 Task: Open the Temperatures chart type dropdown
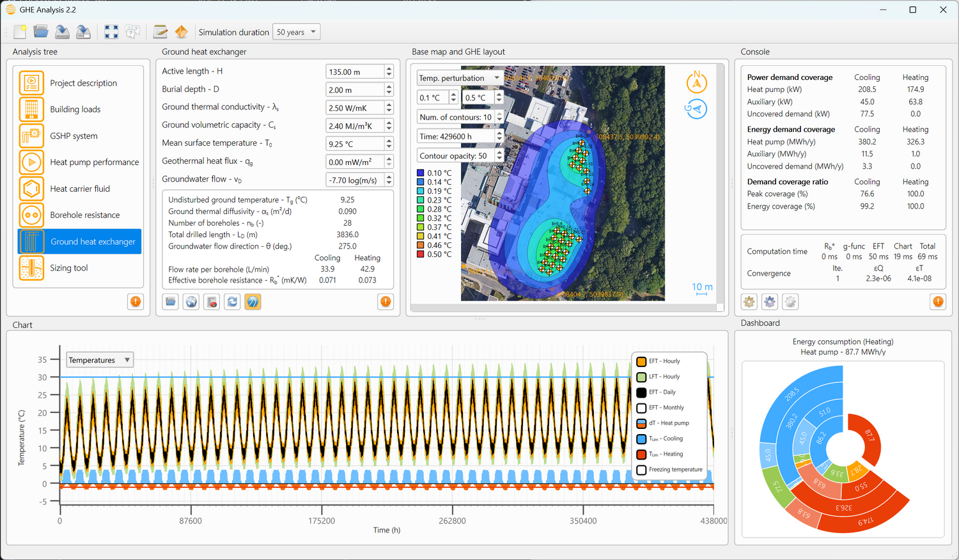(x=100, y=360)
